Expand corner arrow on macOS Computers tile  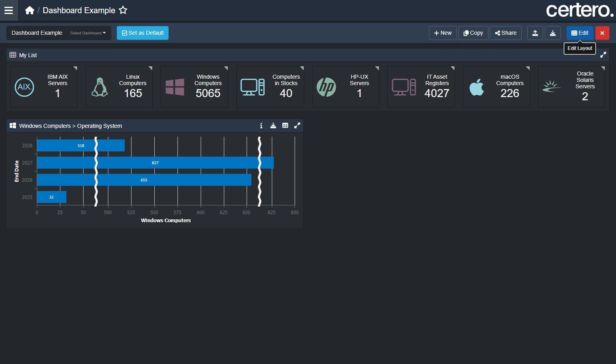[x=527, y=68]
